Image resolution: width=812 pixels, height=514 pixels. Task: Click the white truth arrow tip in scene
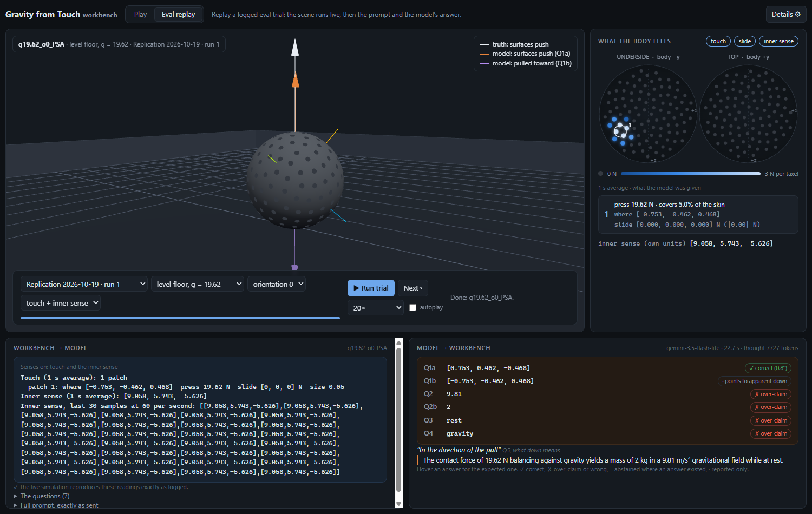(x=295, y=47)
